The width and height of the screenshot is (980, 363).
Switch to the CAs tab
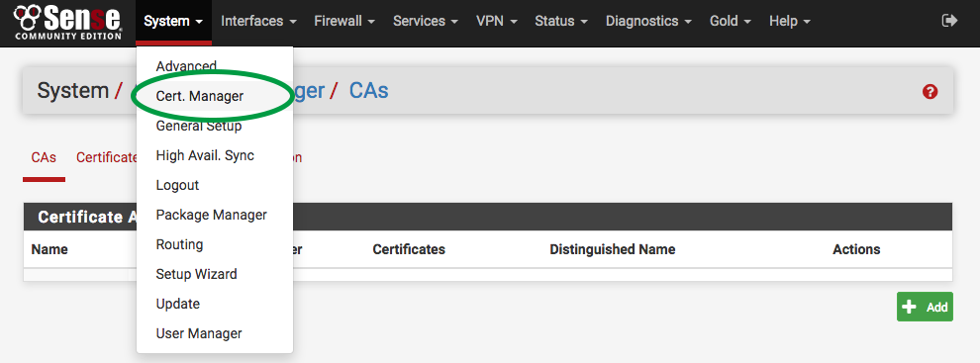(44, 157)
